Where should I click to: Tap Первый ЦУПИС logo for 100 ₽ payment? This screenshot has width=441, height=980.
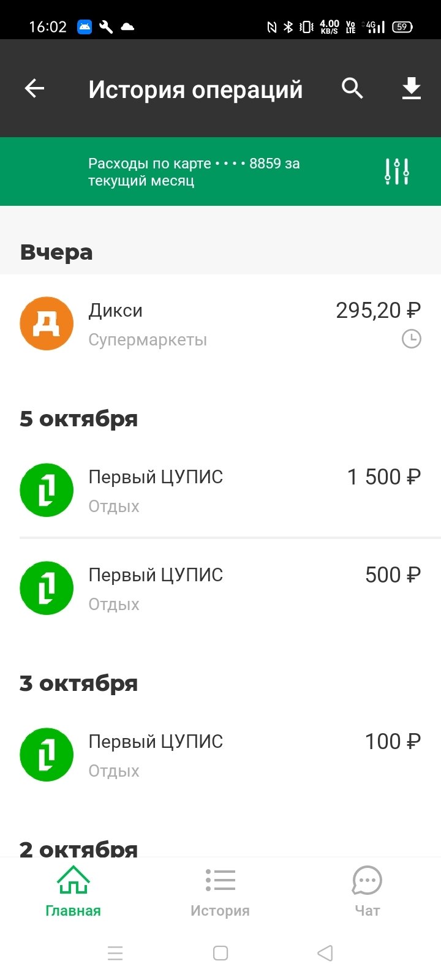[47, 755]
